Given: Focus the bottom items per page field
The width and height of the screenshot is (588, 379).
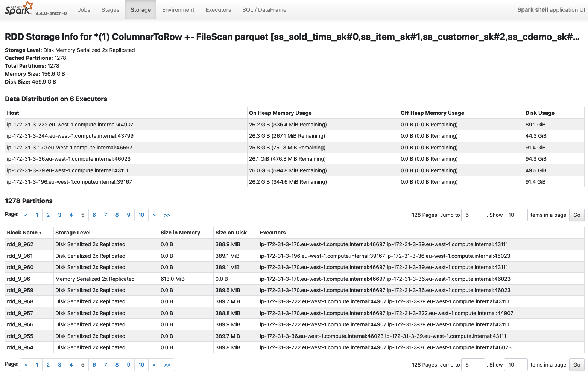Looking at the screenshot, I should [x=516, y=365].
